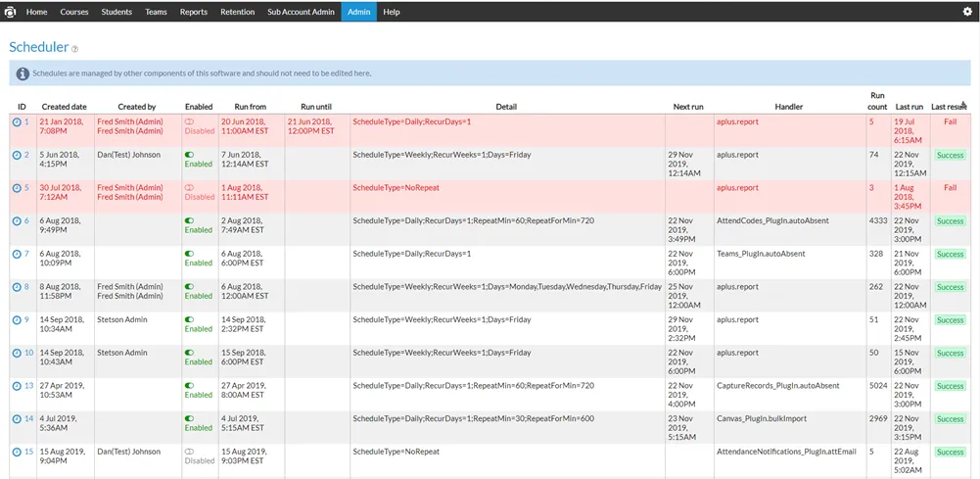
Task: Click handler Teams_PlugIn.autoAbsent
Action: click(x=761, y=254)
